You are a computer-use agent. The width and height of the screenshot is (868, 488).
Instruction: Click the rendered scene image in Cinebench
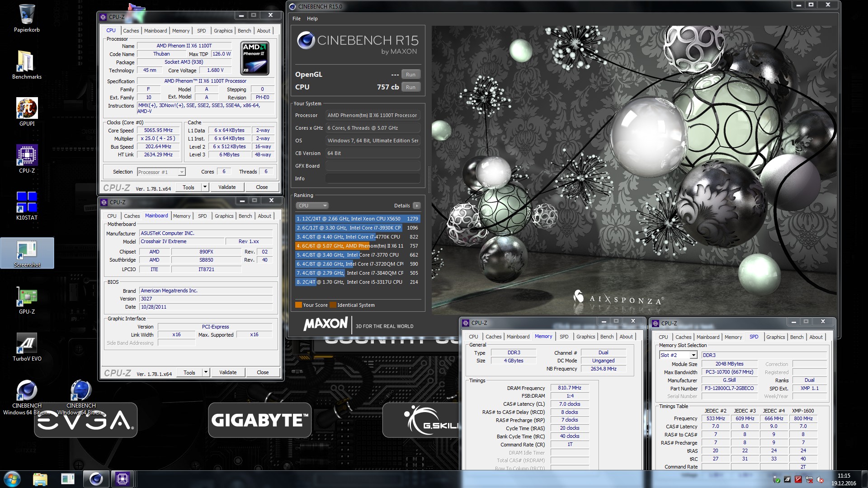pos(634,170)
